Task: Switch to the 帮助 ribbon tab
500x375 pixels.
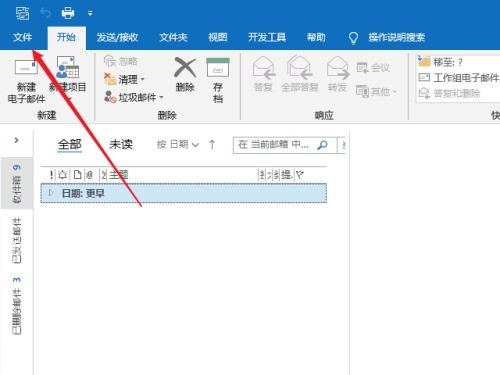Action: [316, 37]
